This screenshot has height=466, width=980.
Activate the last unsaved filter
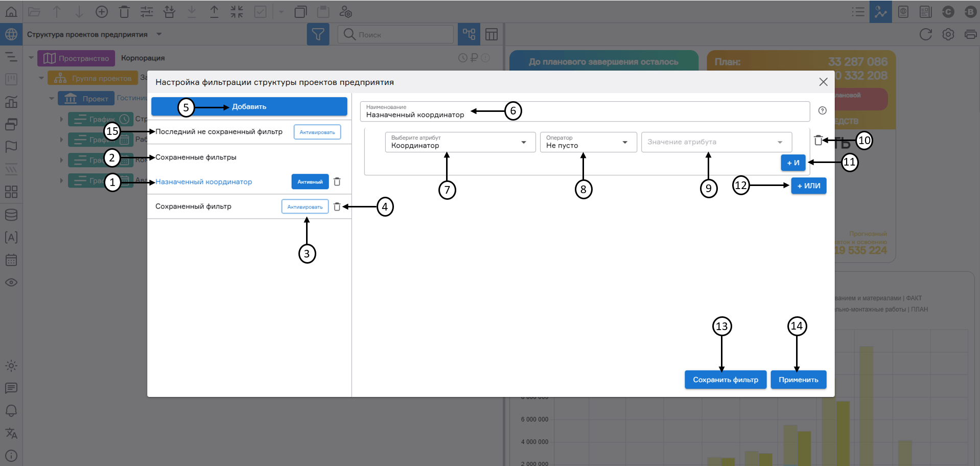click(317, 132)
